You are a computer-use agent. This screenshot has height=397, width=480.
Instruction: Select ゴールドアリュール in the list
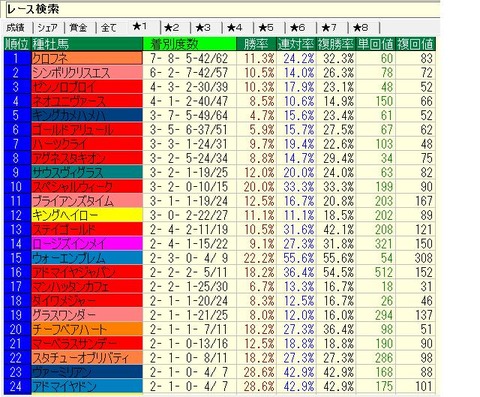(87, 129)
